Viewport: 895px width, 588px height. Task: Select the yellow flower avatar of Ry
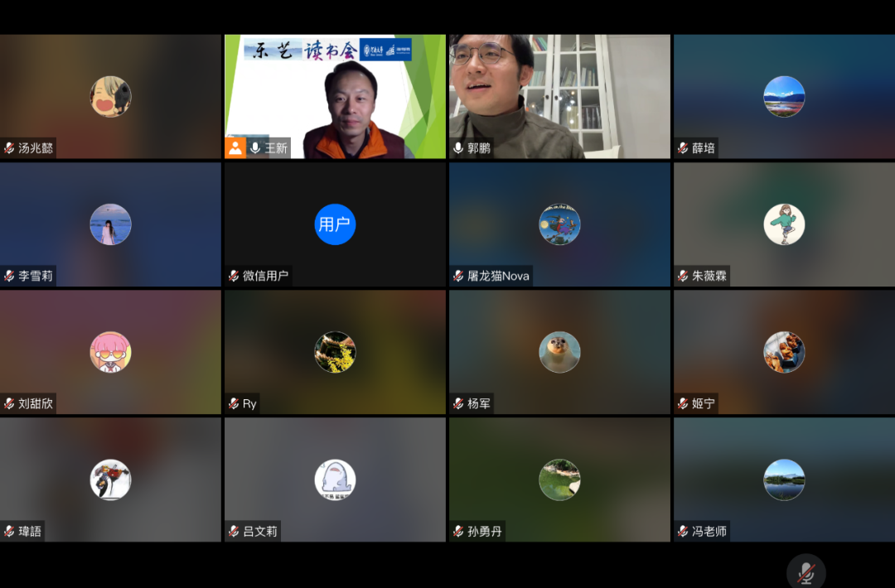point(335,352)
